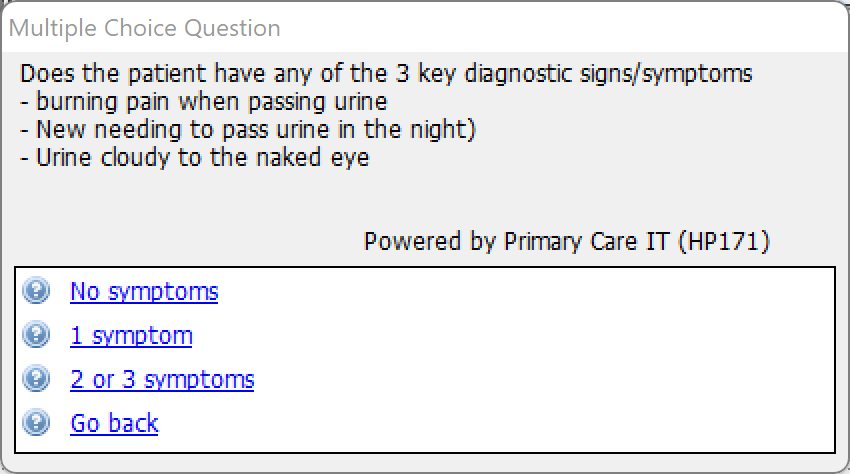This screenshot has height=474, width=850.
Task: Click the 'Urine cloudy to the naked eye' line
Action: click(195, 158)
